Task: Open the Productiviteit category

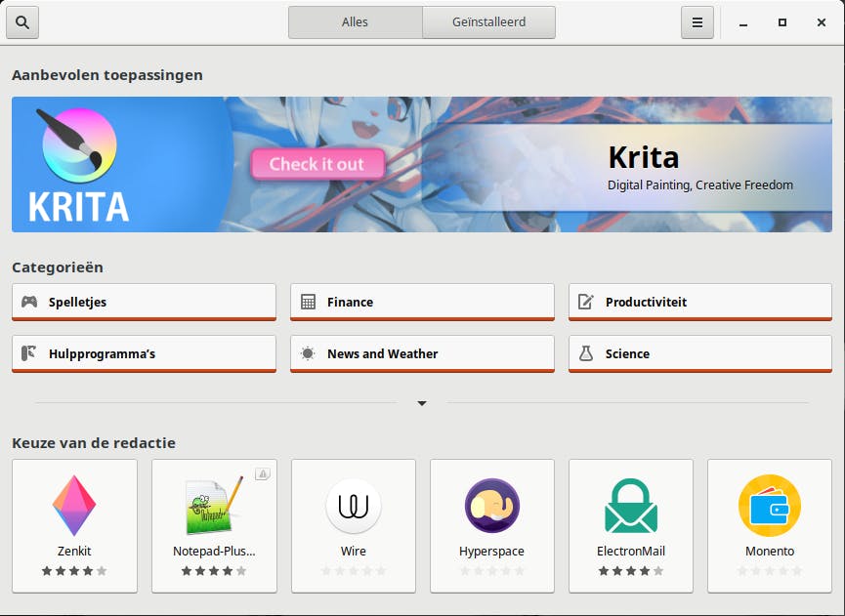Action: tap(700, 302)
